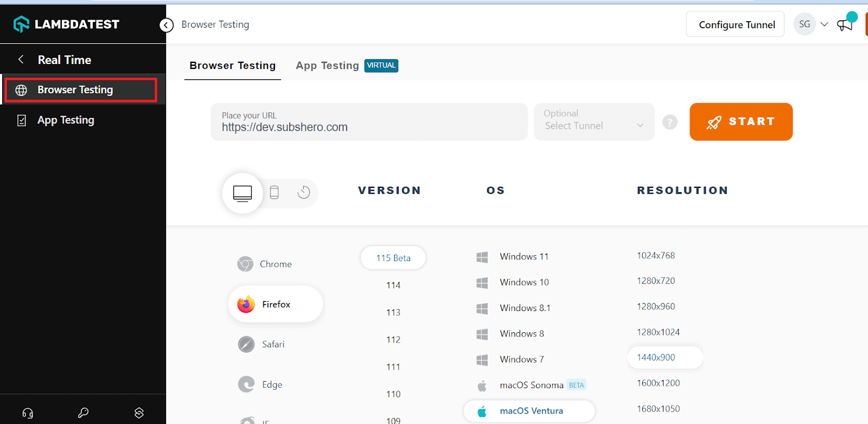Select macOS Ventura OS
Image resolution: width=868 pixels, height=424 pixels.
(x=529, y=411)
